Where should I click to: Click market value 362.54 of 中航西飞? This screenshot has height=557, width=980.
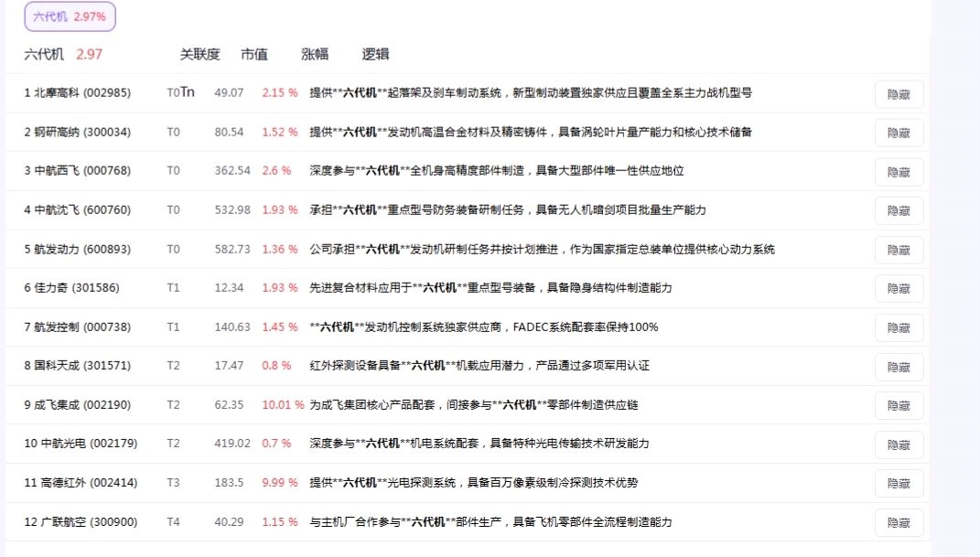tap(232, 170)
